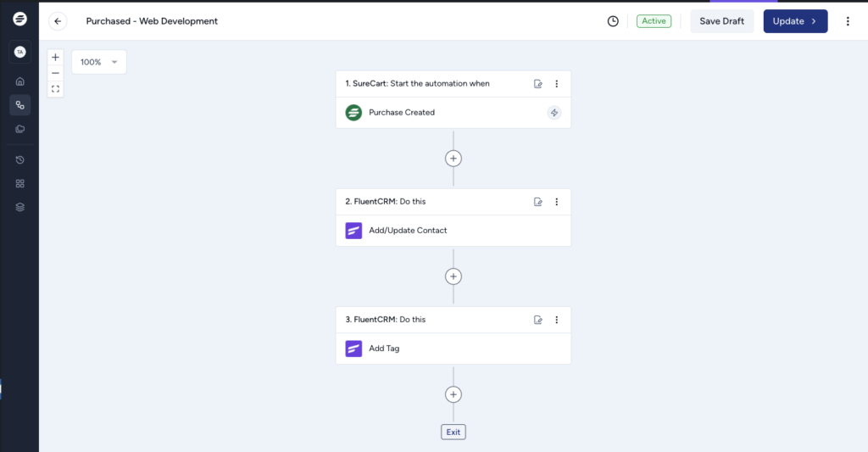Click the Update button
Image resolution: width=868 pixels, height=452 pixels.
[795, 21]
